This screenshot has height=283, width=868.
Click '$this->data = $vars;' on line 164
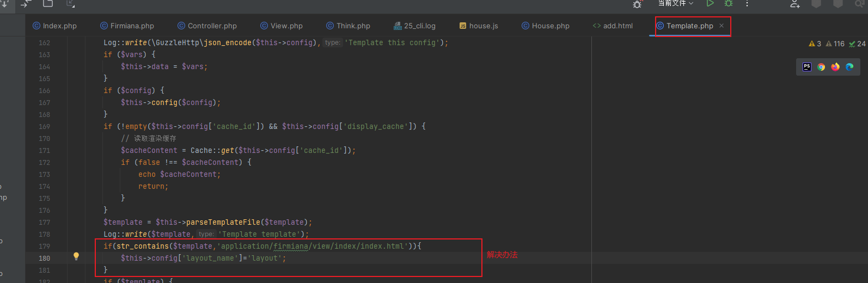pyautogui.click(x=164, y=66)
